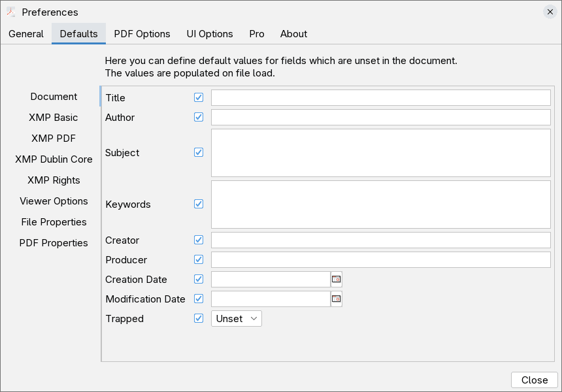
Task: Toggle the Producer default checkbox
Action: [x=199, y=260]
